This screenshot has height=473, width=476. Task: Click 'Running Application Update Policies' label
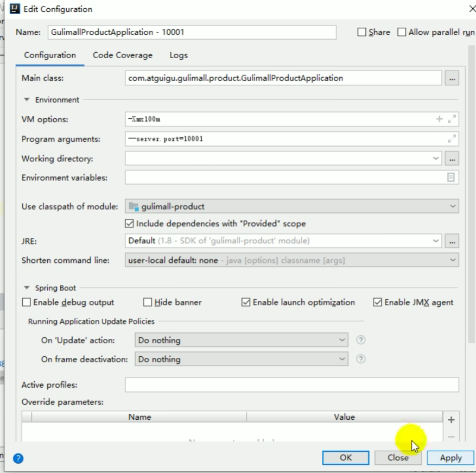pos(91,321)
